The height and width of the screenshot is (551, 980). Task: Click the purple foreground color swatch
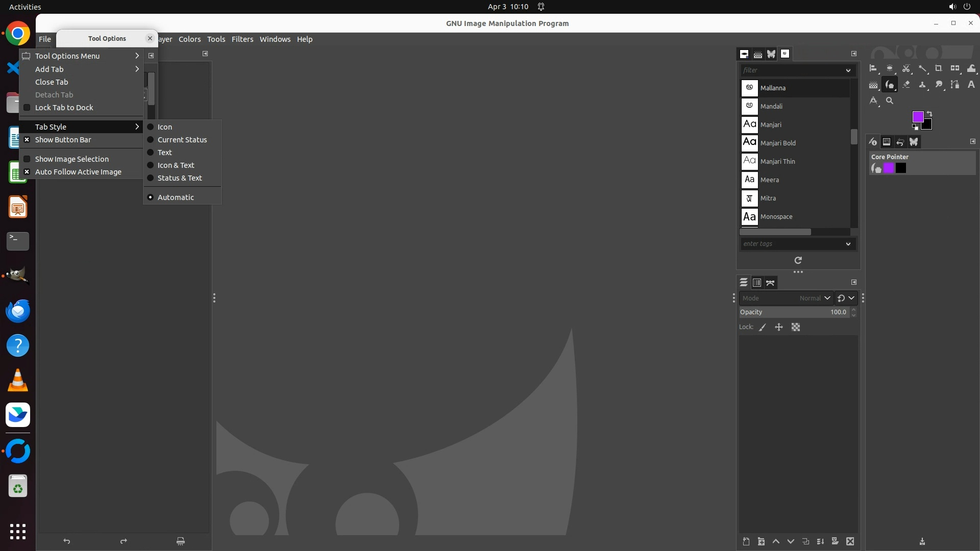click(x=917, y=117)
